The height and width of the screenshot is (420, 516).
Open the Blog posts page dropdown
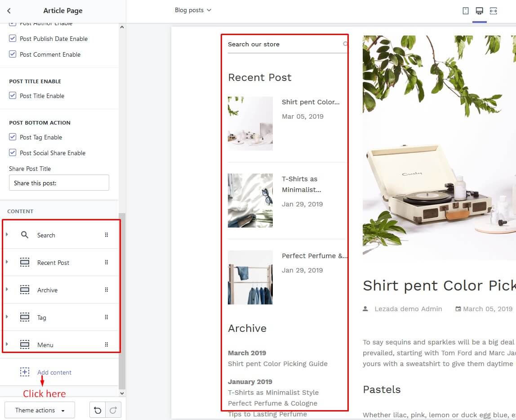[193, 10]
